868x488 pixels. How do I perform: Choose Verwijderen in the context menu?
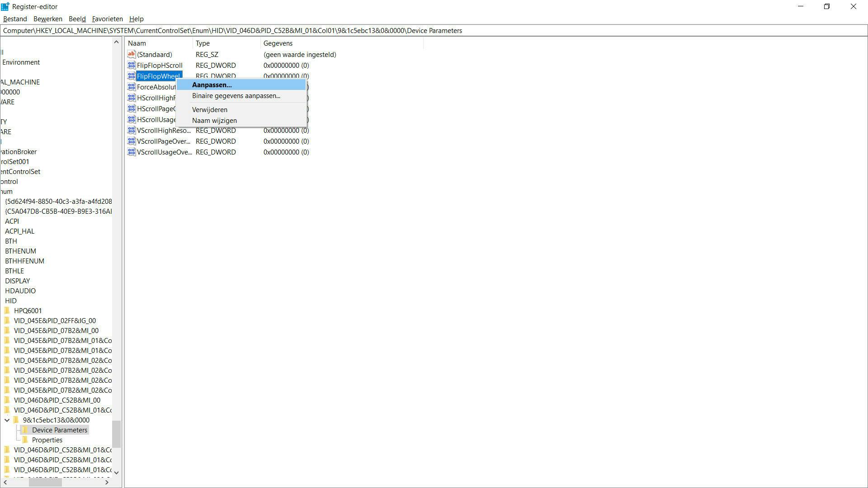coord(209,109)
